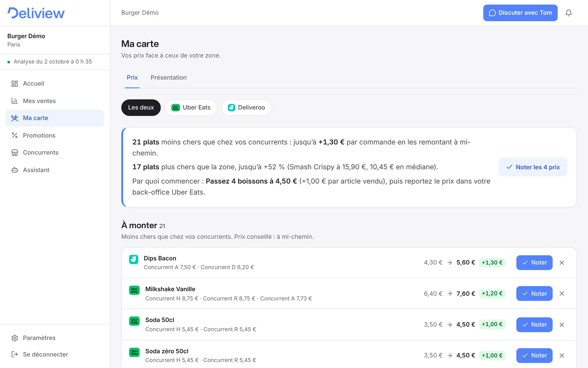Dismiss the Soda zéro 50cl suggestion
Image resolution: width=588 pixels, height=368 pixels.
pyautogui.click(x=562, y=355)
